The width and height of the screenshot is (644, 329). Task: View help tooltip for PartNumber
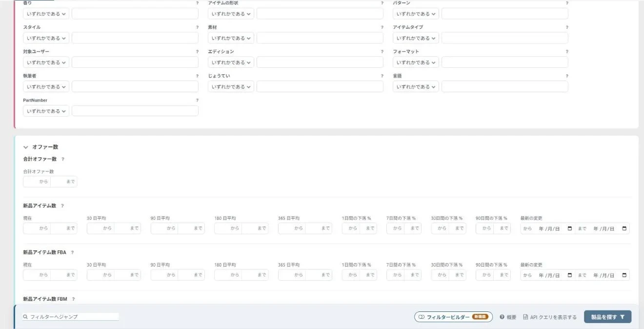point(197,101)
